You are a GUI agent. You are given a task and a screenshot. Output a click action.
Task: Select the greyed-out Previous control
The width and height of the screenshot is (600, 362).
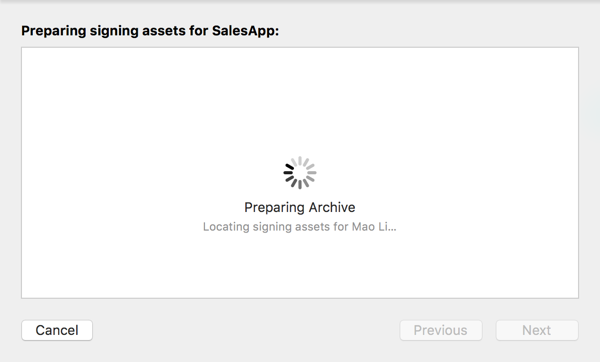tap(441, 330)
